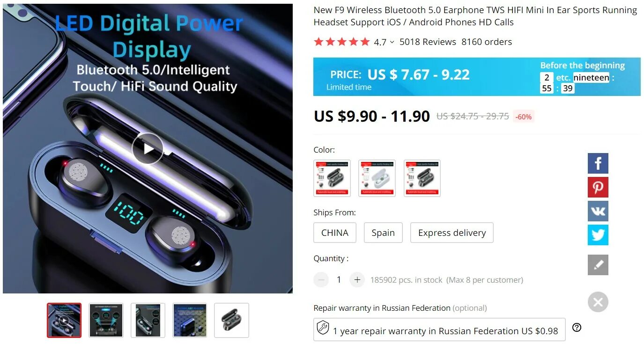Select the white earphone color option
The height and width of the screenshot is (344, 644).
[x=377, y=178]
